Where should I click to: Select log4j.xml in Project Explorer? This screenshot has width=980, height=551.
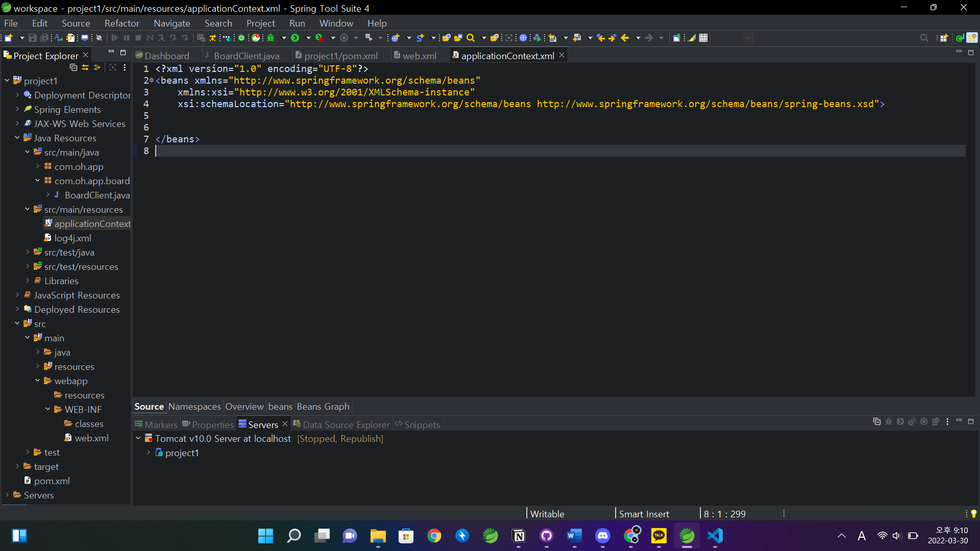[x=72, y=238]
